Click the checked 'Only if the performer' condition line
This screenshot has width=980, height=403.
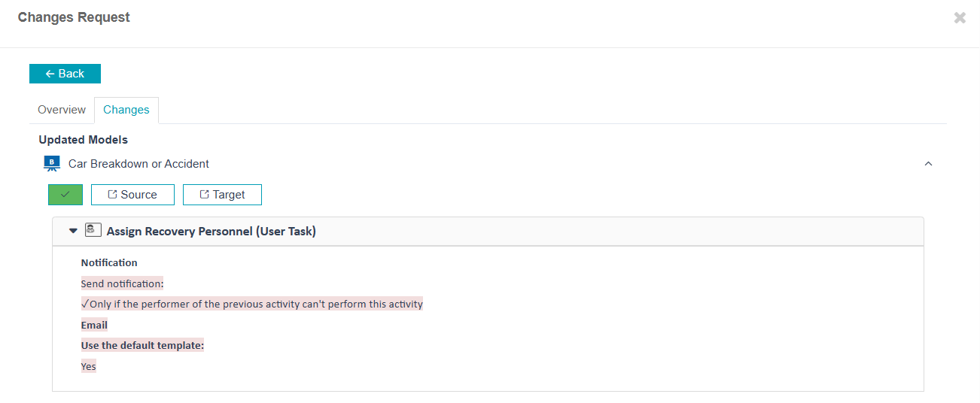(252, 305)
